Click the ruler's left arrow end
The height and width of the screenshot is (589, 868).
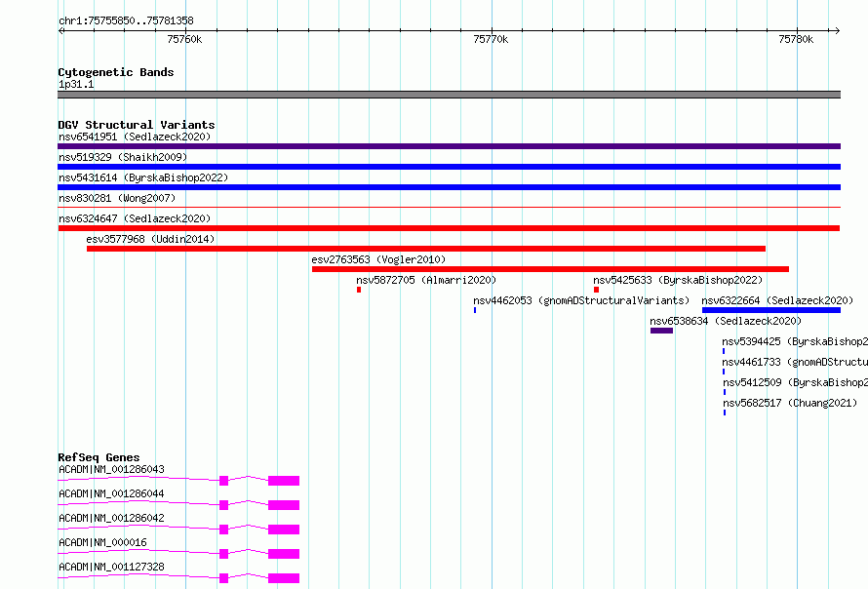[x=60, y=30]
